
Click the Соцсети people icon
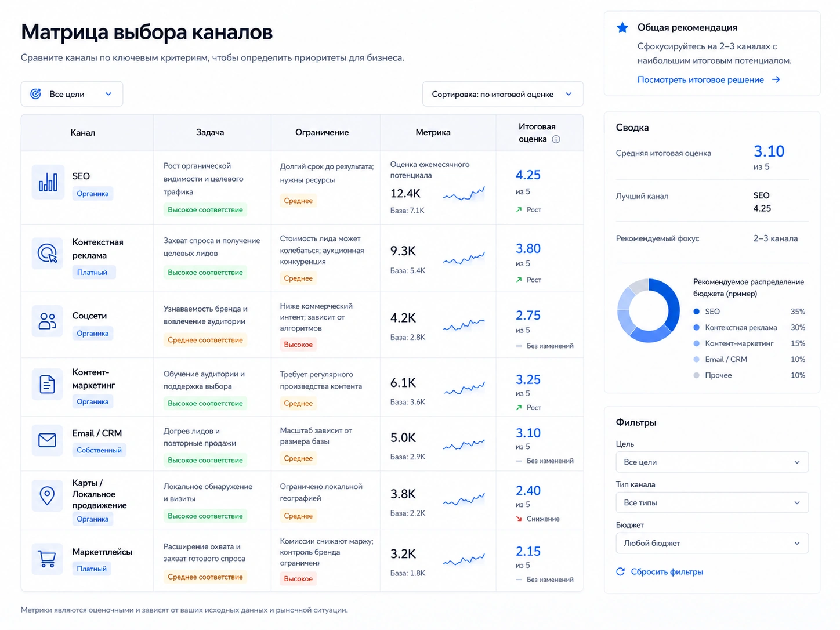pos(48,321)
